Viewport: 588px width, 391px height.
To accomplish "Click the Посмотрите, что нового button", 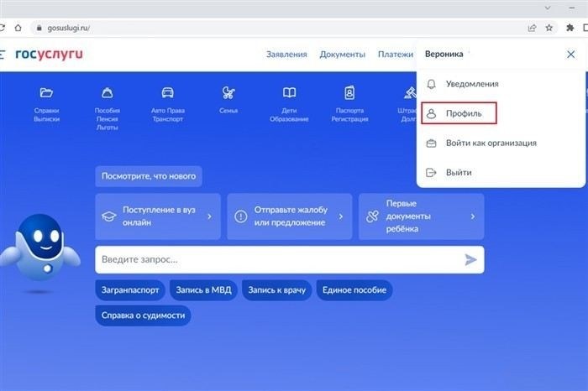I will tap(149, 176).
